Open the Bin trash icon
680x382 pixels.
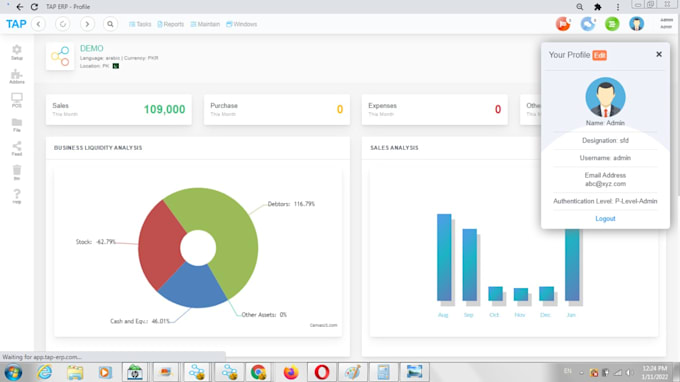pyautogui.click(x=16, y=173)
